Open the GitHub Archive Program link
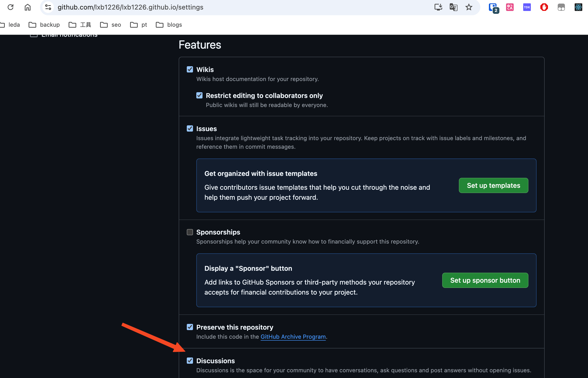This screenshot has height=378, width=588. 293,337
